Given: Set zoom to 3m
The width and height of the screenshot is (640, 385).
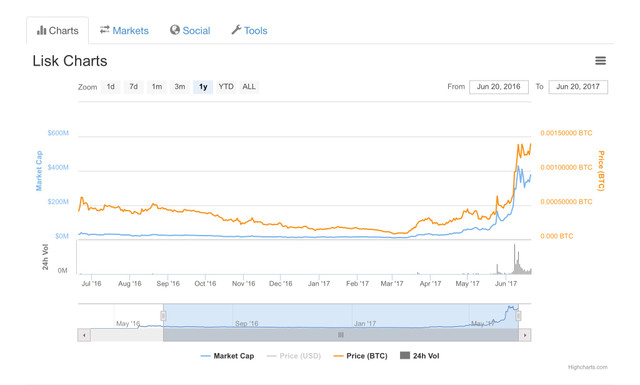Looking at the screenshot, I should [180, 87].
